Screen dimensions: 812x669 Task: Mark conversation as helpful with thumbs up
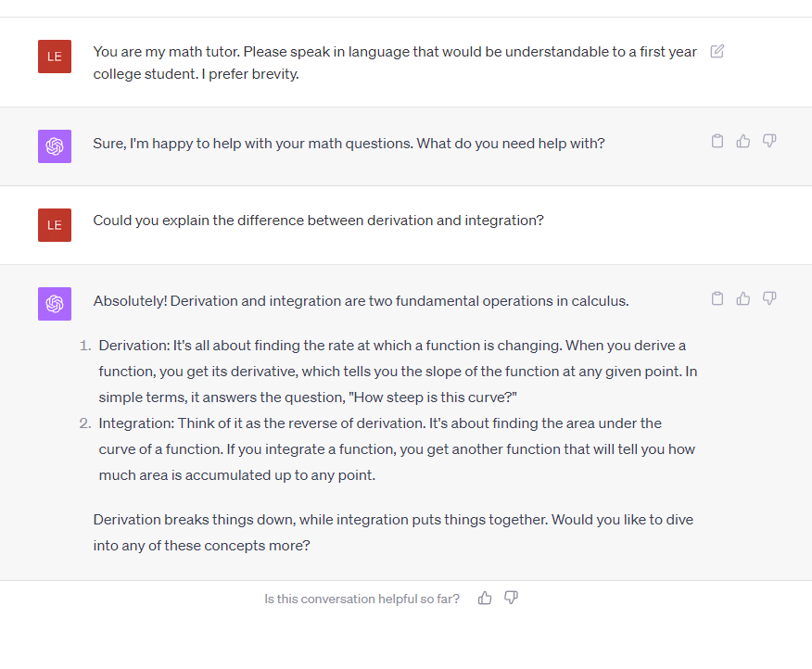(x=485, y=598)
